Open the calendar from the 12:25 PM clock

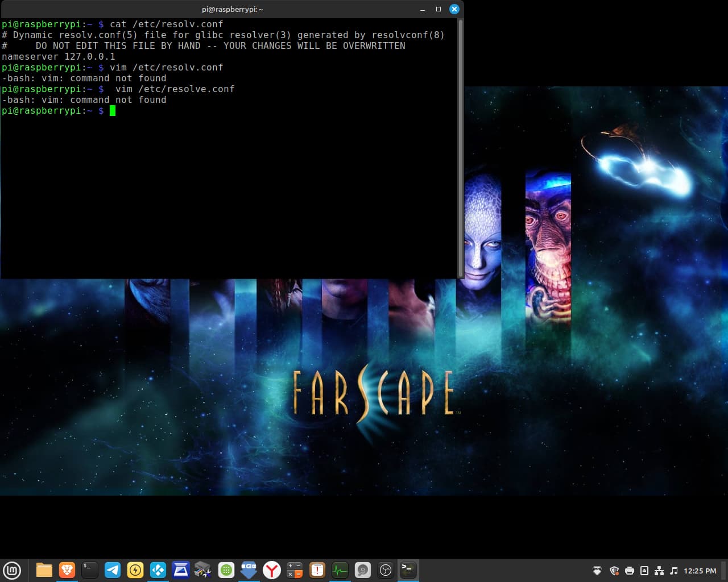pos(700,571)
